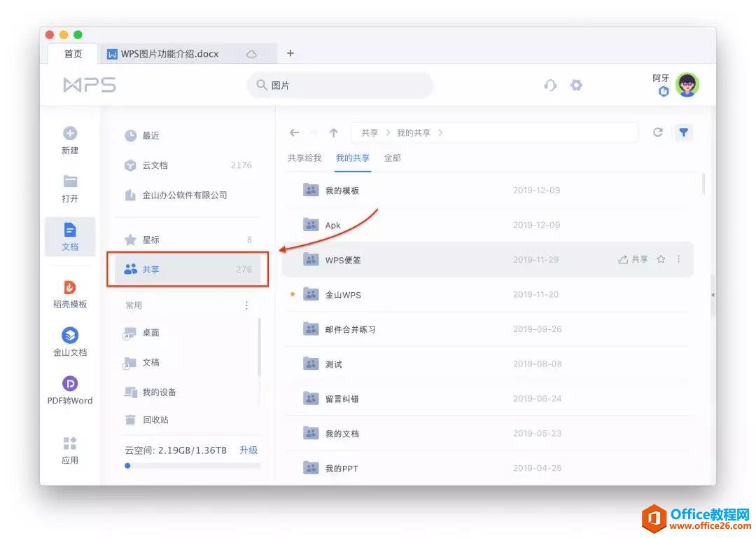Click the WPS logo

pos(90,85)
